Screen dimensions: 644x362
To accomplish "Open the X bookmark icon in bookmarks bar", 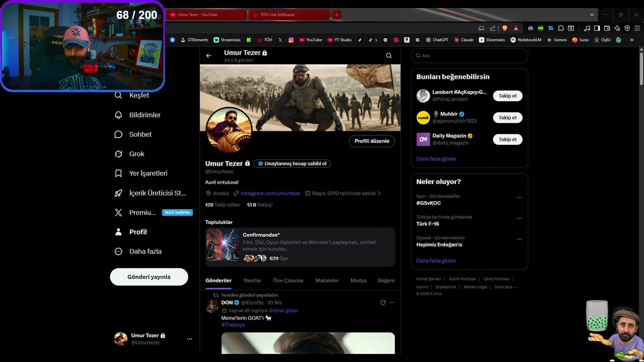I will [x=280, y=40].
